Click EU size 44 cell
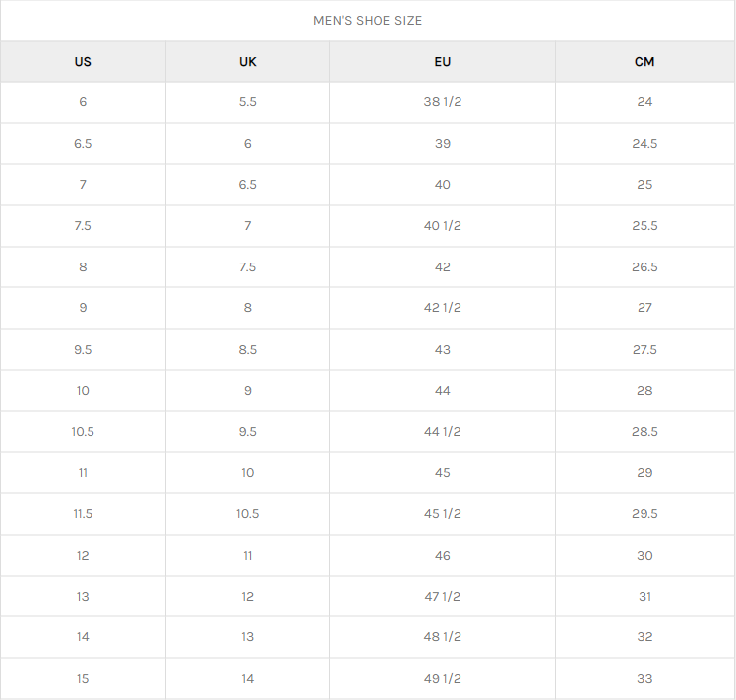The width and height of the screenshot is (736, 700). tap(443, 391)
